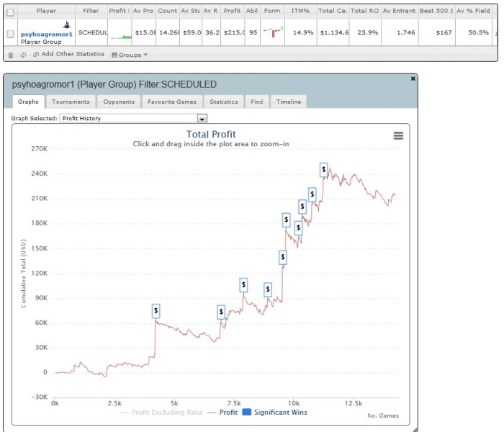Screen dimensions: 504x432
Task: Click the highest significant win dollar marker
Action: pos(324,168)
